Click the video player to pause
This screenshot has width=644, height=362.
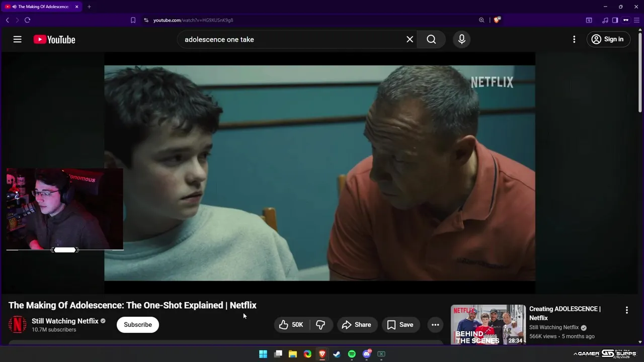point(319,173)
